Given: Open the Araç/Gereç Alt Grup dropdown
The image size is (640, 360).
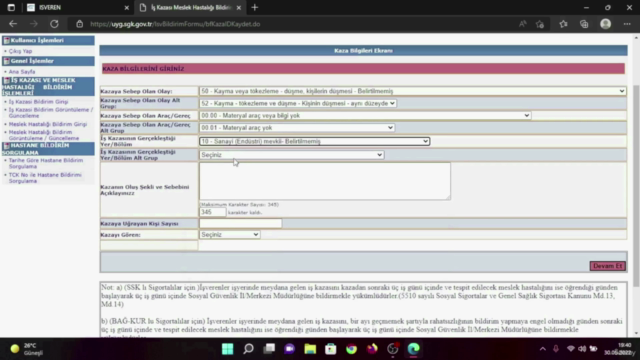Looking at the screenshot, I should (x=297, y=128).
